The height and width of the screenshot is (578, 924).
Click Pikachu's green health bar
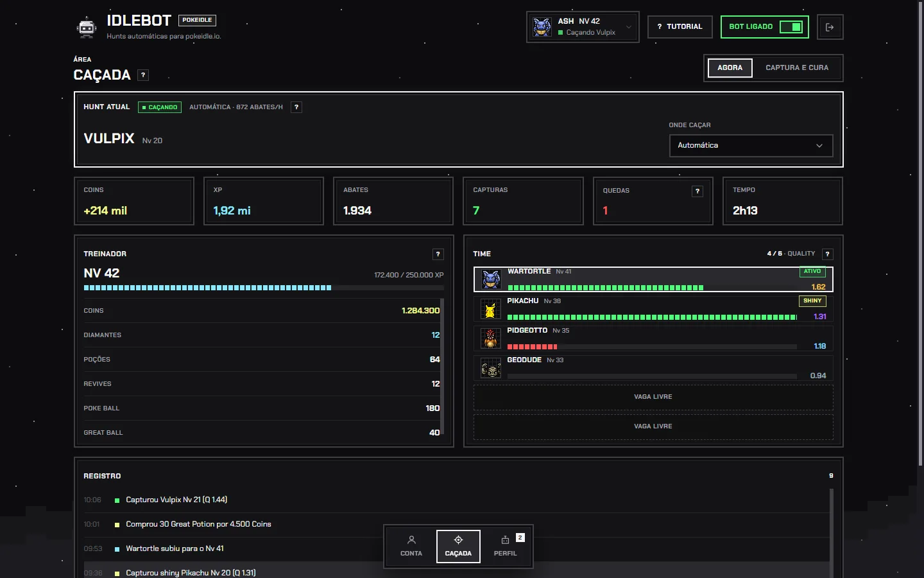tap(652, 317)
